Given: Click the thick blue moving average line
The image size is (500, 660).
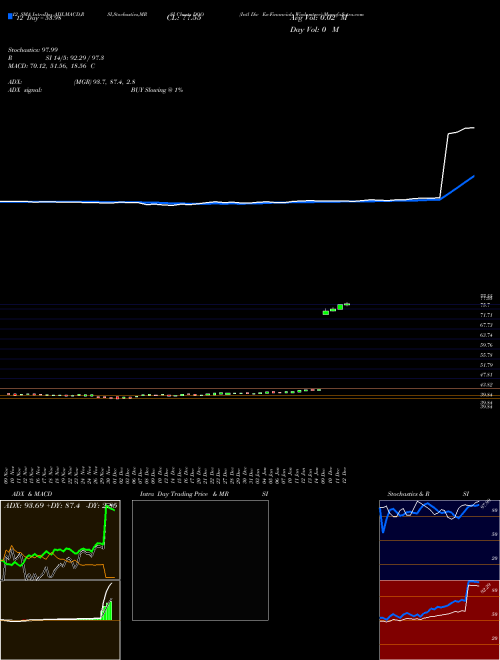Looking at the screenshot, I should 458,187.
